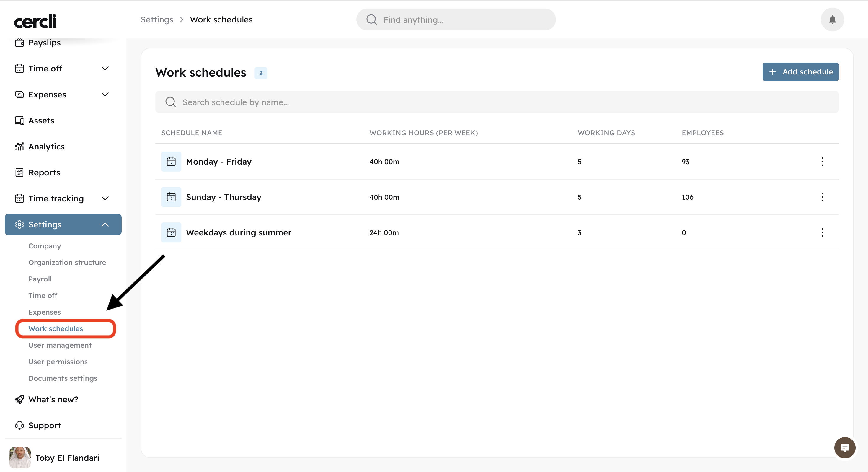Click Toby El Flandari profile picture

20,458
